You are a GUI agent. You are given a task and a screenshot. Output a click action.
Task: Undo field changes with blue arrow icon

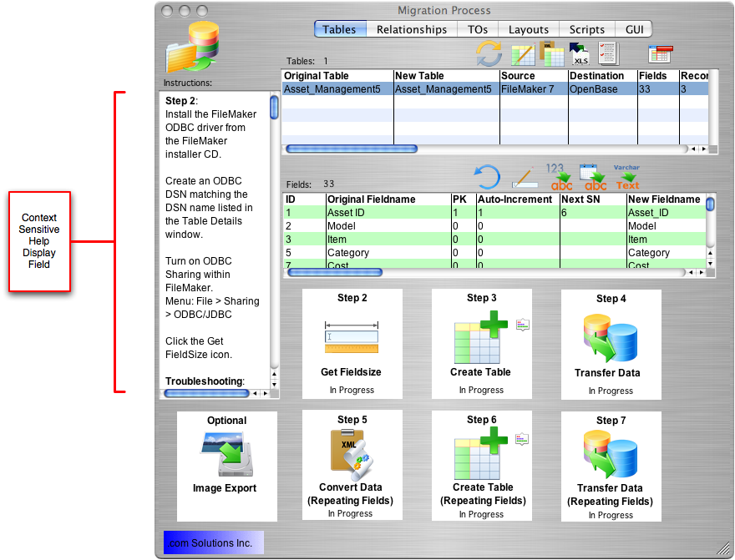(489, 176)
